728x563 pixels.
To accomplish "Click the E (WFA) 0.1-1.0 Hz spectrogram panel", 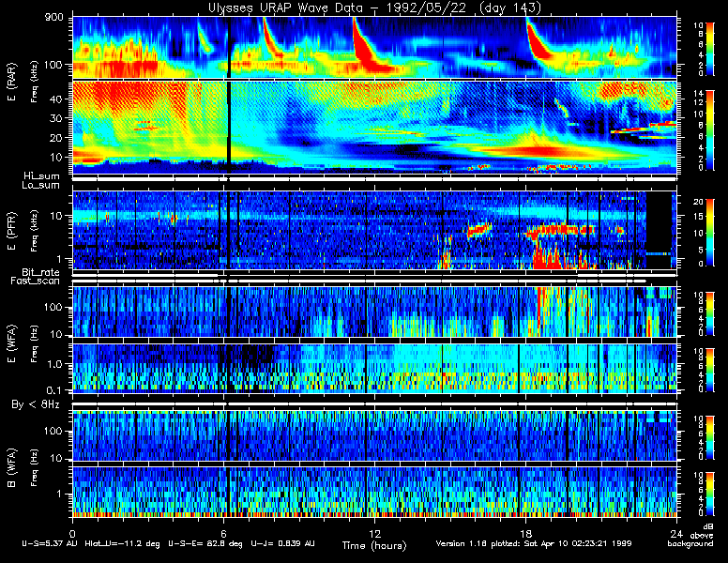I will click(x=374, y=369).
